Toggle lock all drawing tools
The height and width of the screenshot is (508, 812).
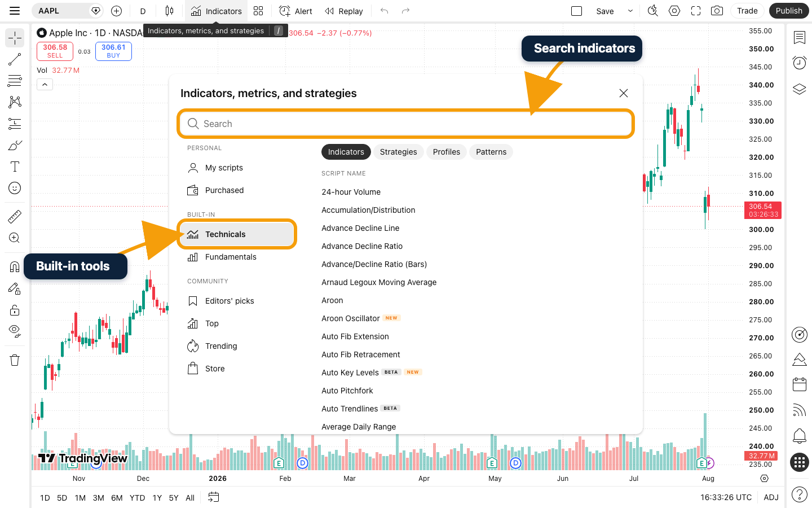point(15,310)
